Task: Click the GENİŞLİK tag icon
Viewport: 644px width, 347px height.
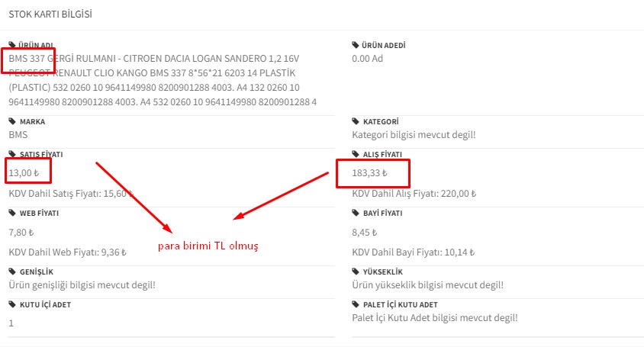Action: point(12,271)
